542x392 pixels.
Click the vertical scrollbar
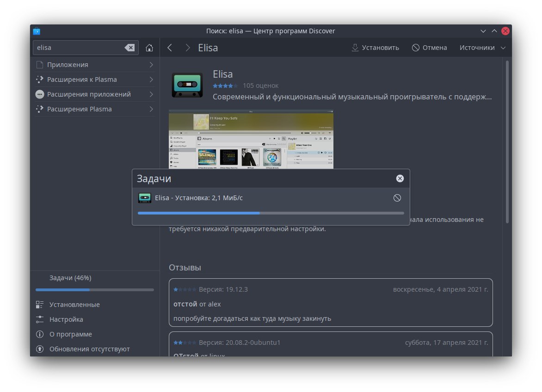click(507, 141)
